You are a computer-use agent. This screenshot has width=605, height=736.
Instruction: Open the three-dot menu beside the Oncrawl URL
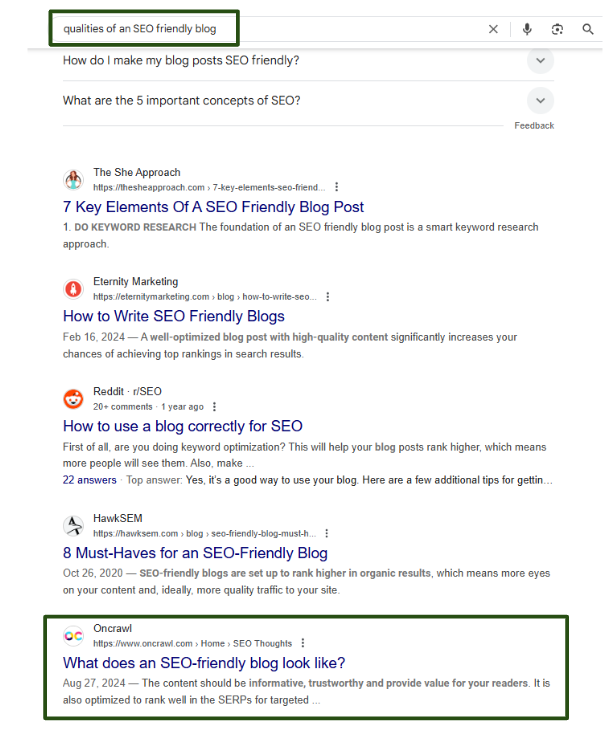tap(303, 643)
